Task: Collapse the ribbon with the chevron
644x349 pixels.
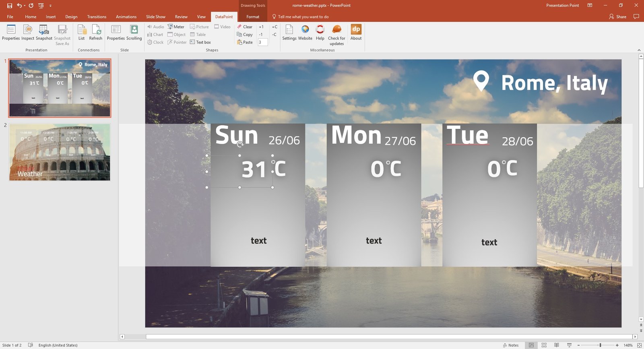Action: pos(639,50)
